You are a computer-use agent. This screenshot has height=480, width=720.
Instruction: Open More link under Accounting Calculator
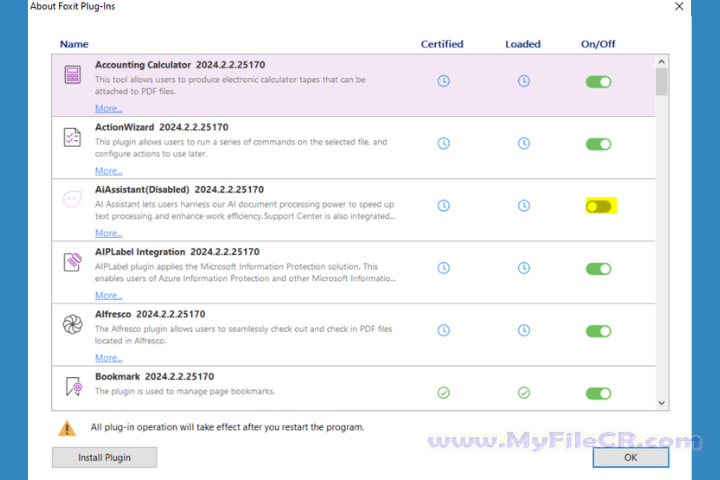[109, 109]
